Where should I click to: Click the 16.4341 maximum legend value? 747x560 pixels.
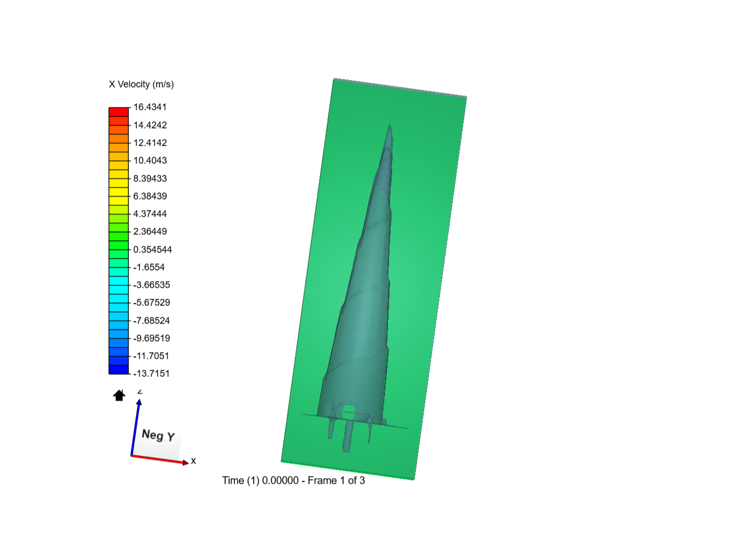pyautogui.click(x=150, y=107)
